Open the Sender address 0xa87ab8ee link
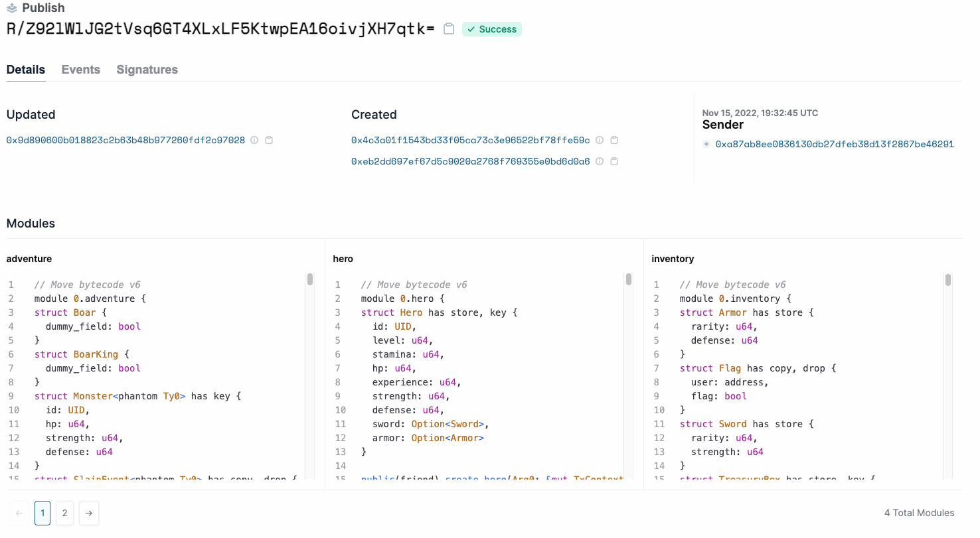Viewport: 980px width, 538px height. pos(834,144)
